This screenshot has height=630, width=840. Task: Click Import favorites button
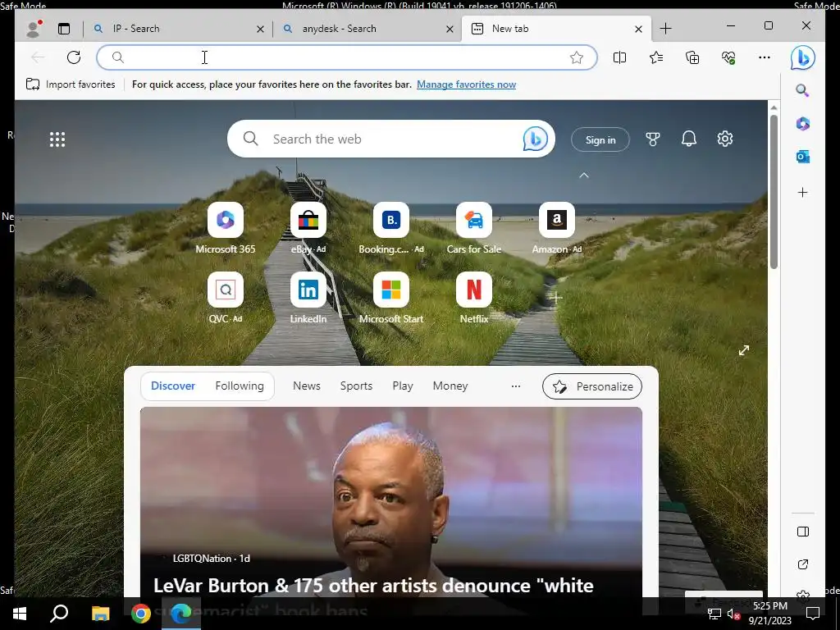[71, 84]
